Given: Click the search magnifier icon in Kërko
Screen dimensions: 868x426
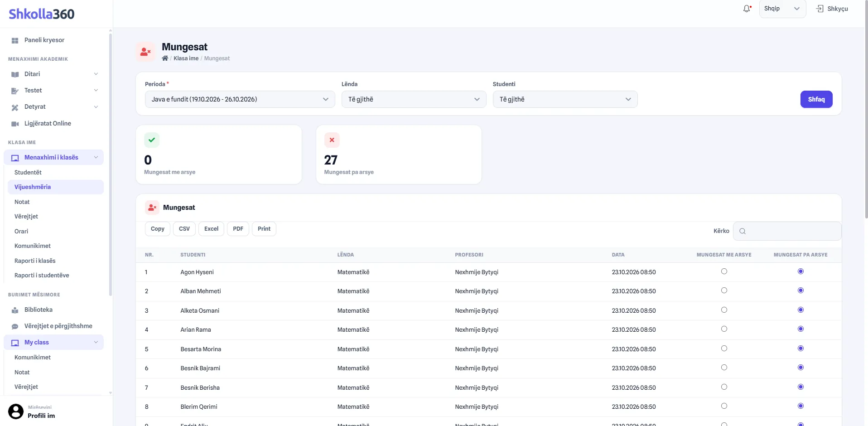Looking at the screenshot, I should pos(743,231).
